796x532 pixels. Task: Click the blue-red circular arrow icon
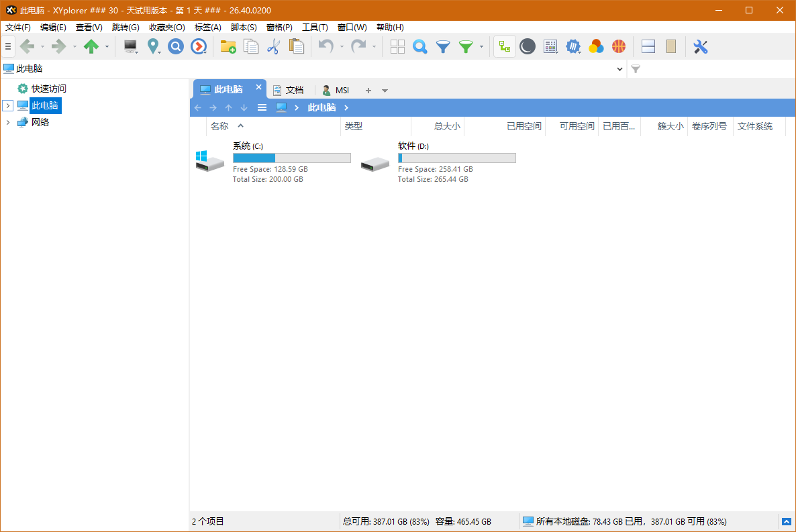199,47
